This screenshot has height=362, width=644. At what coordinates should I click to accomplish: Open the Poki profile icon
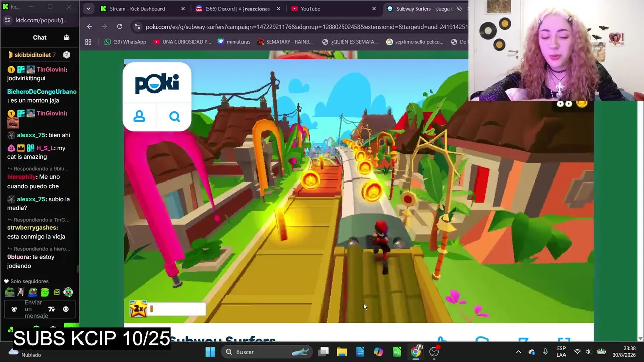click(139, 116)
